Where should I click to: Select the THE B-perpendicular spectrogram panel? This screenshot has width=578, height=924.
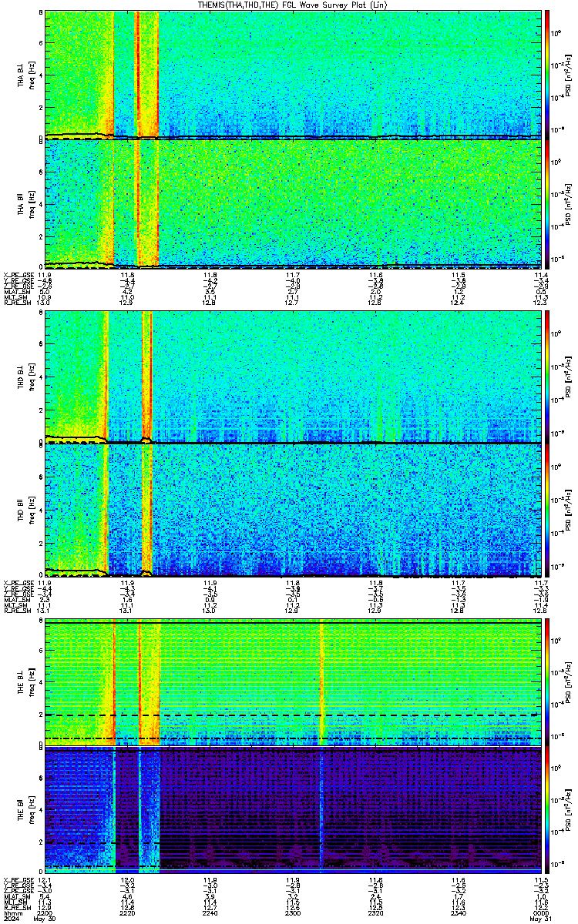coord(292,681)
